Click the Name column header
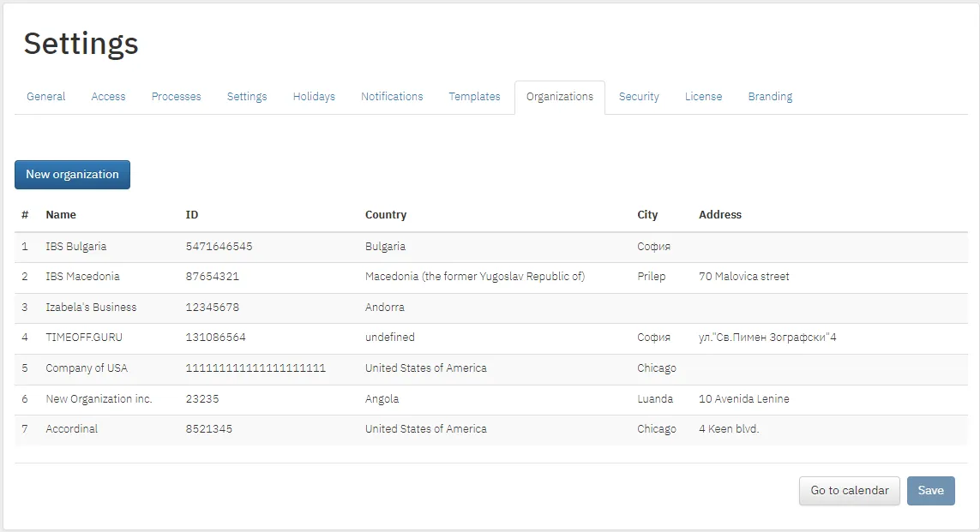 [x=61, y=215]
